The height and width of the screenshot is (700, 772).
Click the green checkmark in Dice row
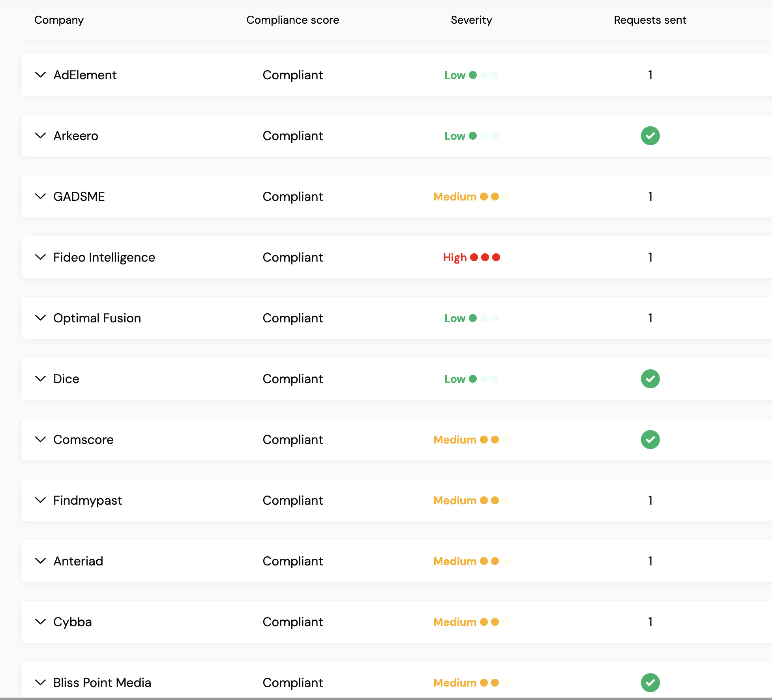coord(650,379)
